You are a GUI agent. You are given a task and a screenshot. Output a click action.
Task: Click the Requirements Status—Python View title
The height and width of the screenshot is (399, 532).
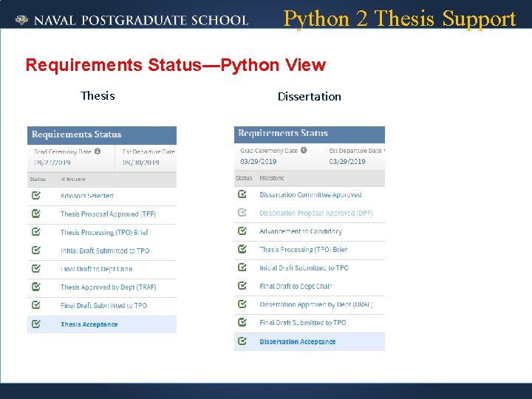[176, 65]
